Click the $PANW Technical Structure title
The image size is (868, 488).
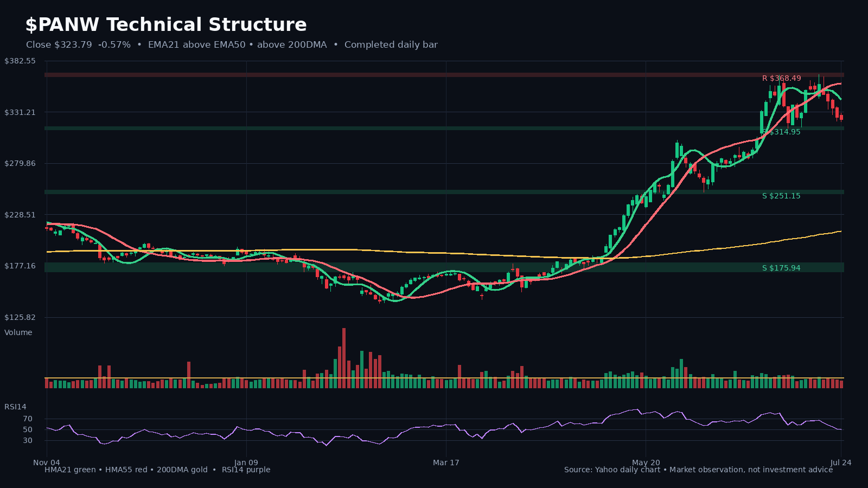166,25
